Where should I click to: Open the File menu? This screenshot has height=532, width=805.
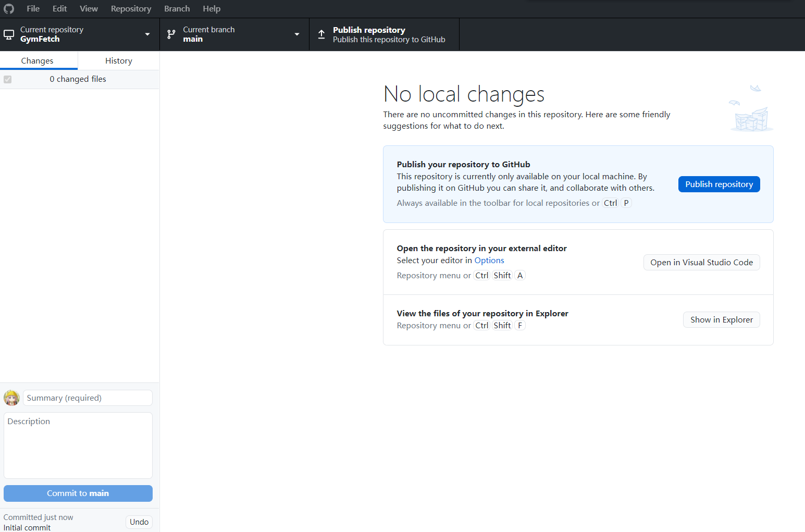pos(33,9)
